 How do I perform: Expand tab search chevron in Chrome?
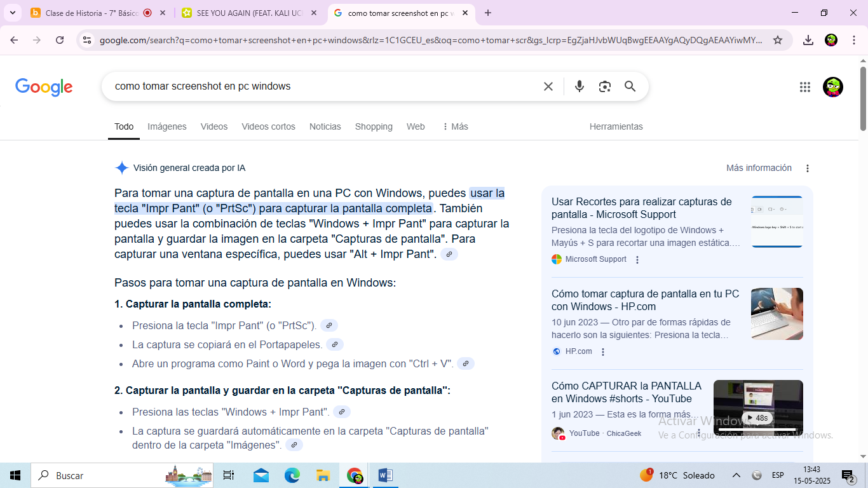tap(13, 13)
